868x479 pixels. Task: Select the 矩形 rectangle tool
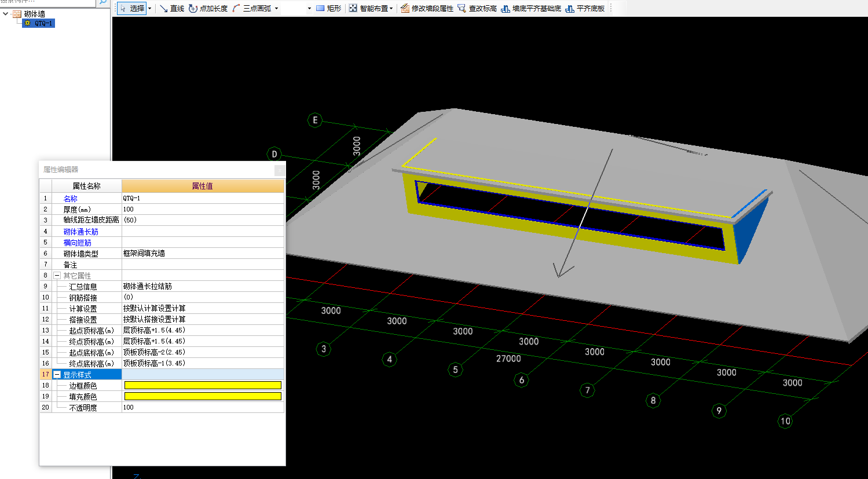328,8
